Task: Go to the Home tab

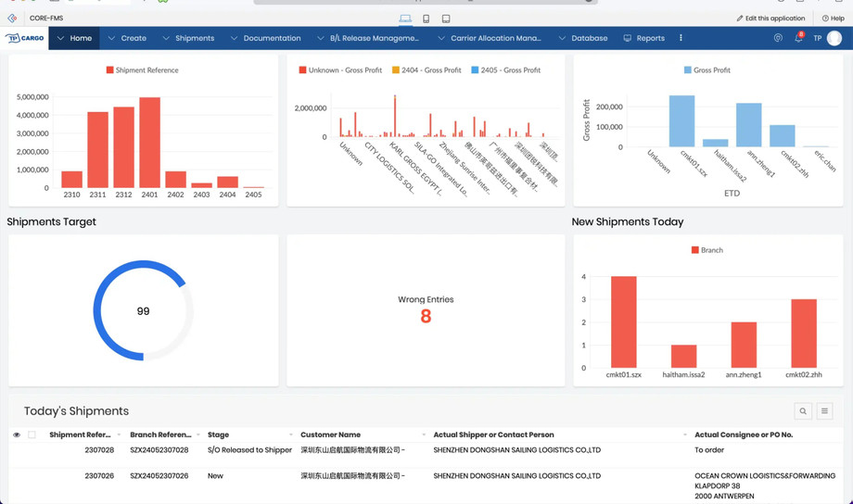Action: [74, 39]
